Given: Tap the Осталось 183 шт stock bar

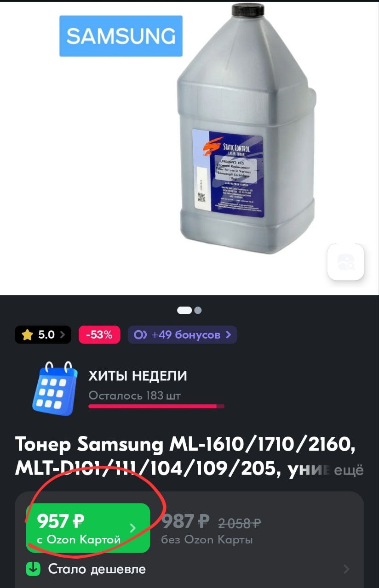Looking at the screenshot, I should pos(156,406).
